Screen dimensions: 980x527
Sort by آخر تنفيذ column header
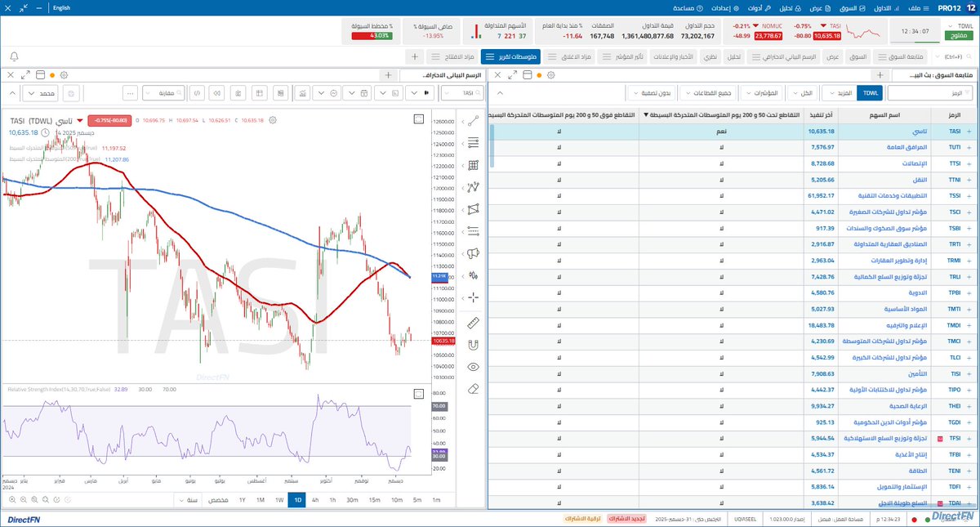point(820,114)
